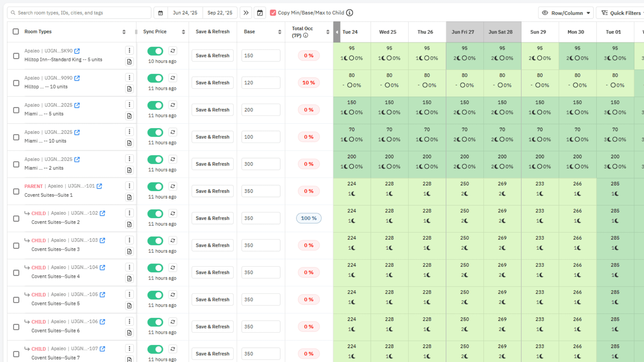Click the double-chevron forward date icon
The width and height of the screenshot is (644, 362).
point(246,13)
